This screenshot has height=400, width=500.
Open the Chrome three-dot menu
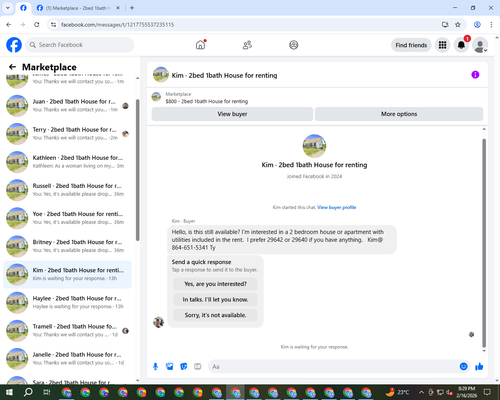pos(491,25)
